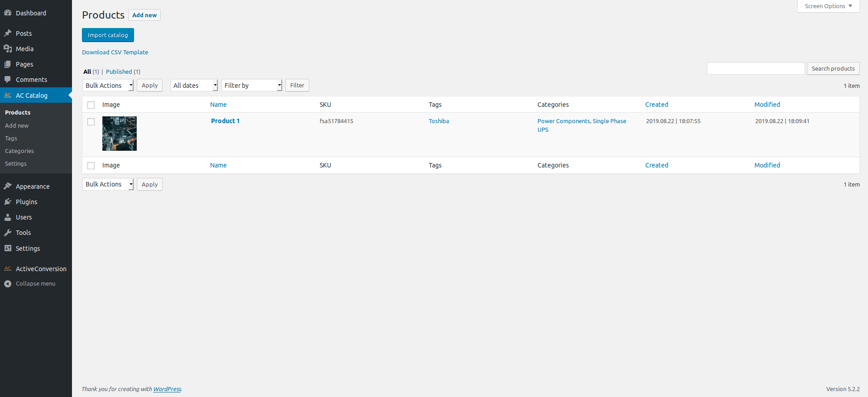Select all products via header checkbox
Viewport: 868px width, 397px height.
coord(91,105)
